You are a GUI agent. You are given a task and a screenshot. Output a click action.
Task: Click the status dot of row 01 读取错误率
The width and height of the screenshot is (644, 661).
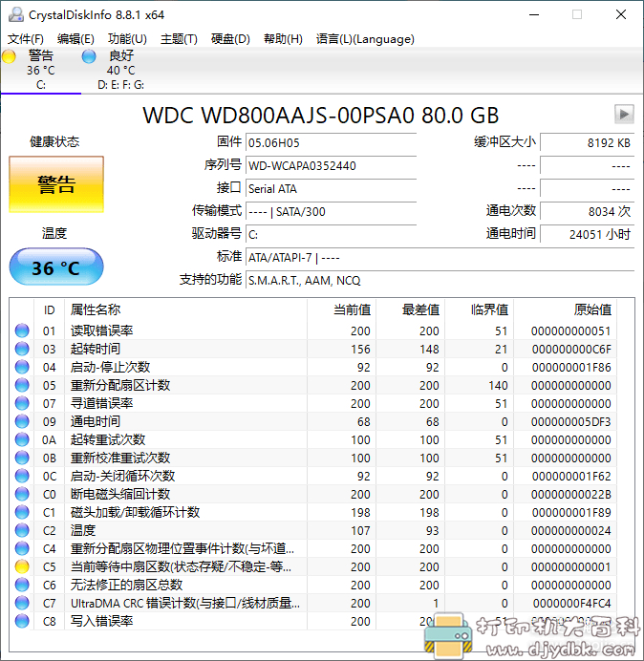pos(22,330)
